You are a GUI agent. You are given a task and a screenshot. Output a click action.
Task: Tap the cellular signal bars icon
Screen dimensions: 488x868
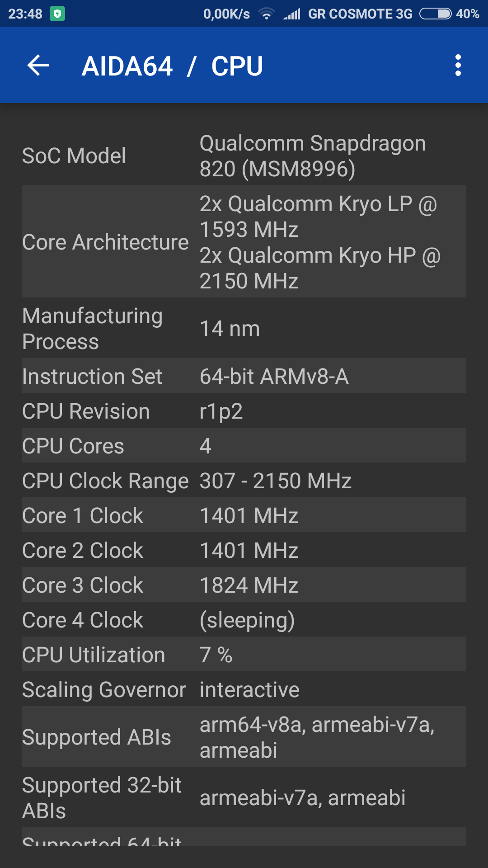click(292, 14)
